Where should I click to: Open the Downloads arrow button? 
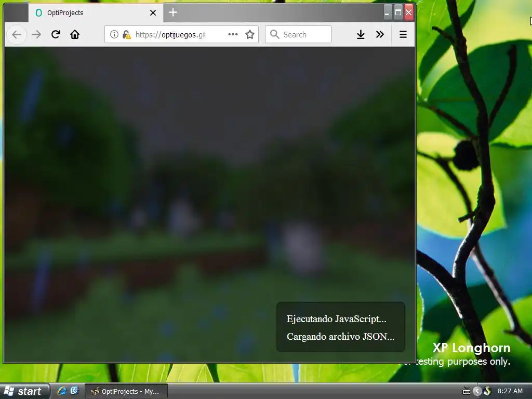361,34
